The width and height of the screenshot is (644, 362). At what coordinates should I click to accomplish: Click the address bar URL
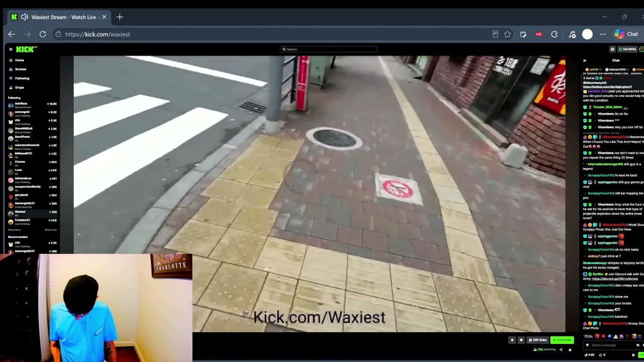[x=98, y=34]
